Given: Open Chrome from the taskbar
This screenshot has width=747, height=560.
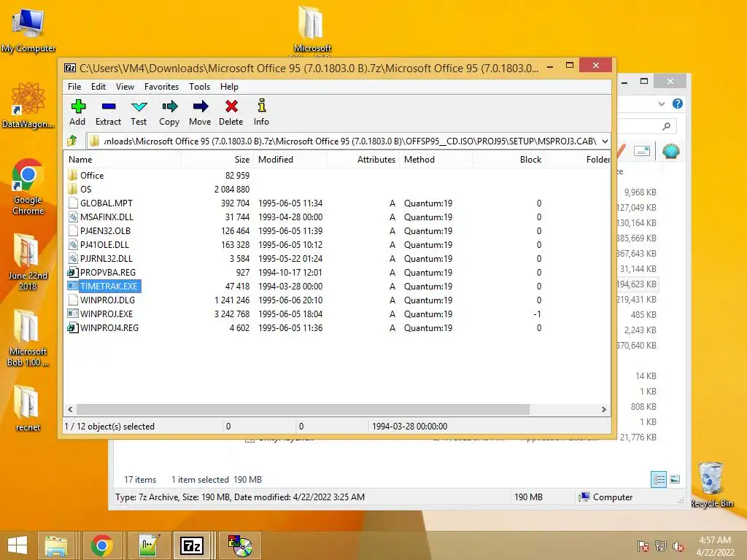Looking at the screenshot, I should click(101, 545).
